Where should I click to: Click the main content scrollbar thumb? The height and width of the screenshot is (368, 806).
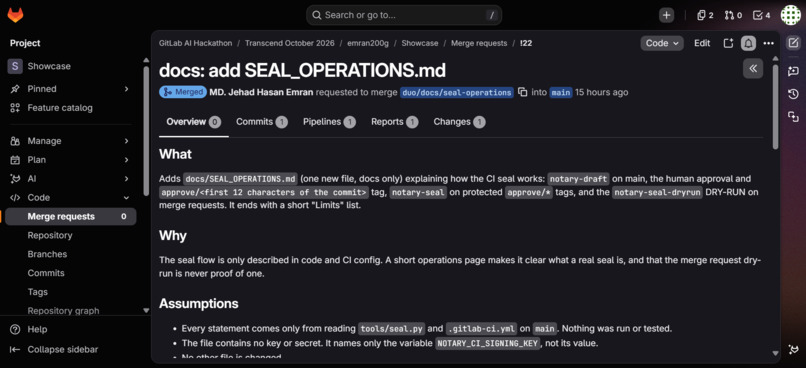pos(776,107)
